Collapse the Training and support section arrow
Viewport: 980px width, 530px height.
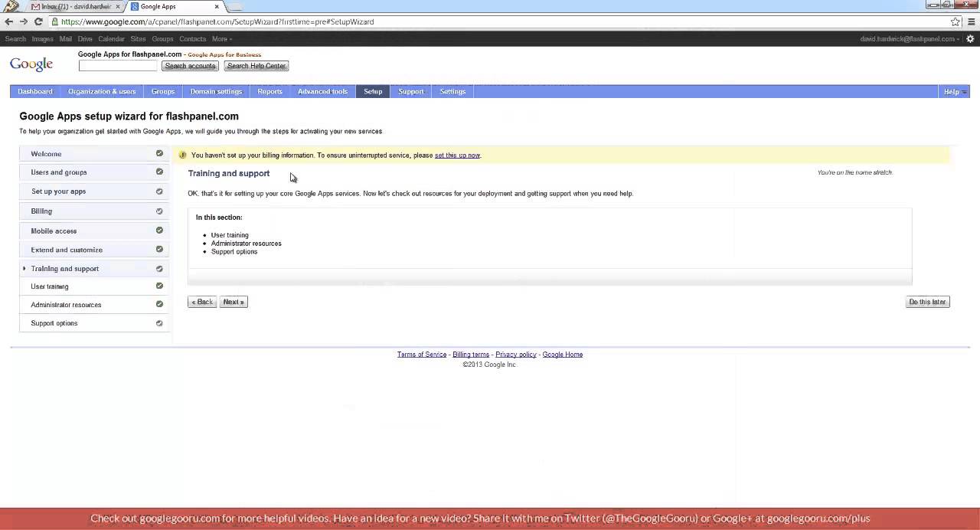pos(24,269)
